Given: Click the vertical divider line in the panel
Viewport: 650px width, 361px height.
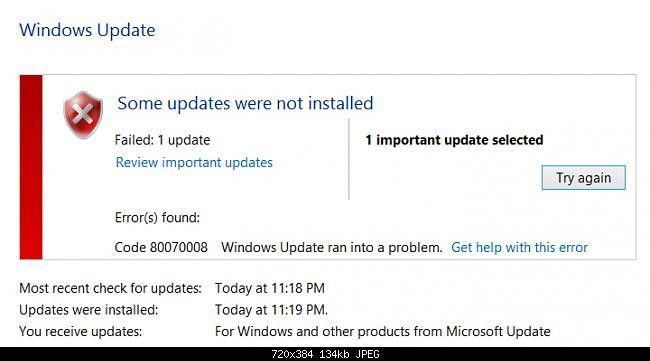Looking at the screenshot, I should tap(349, 159).
